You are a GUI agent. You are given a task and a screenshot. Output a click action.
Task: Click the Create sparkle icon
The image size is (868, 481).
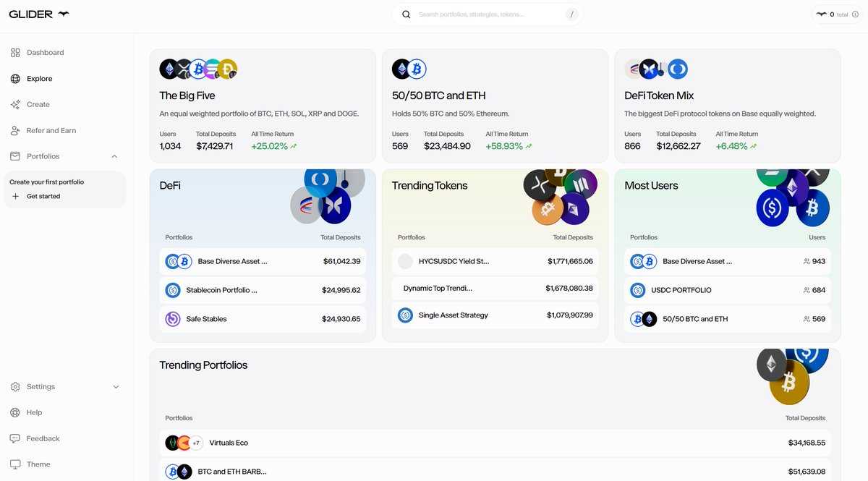[x=15, y=105]
